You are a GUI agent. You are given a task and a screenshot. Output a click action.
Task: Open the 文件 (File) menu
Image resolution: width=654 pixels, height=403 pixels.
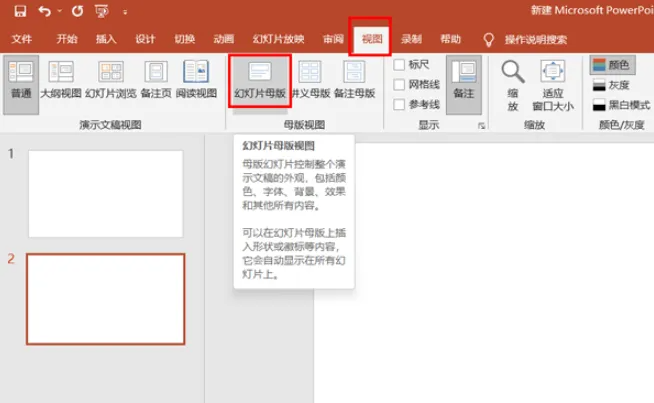22,39
